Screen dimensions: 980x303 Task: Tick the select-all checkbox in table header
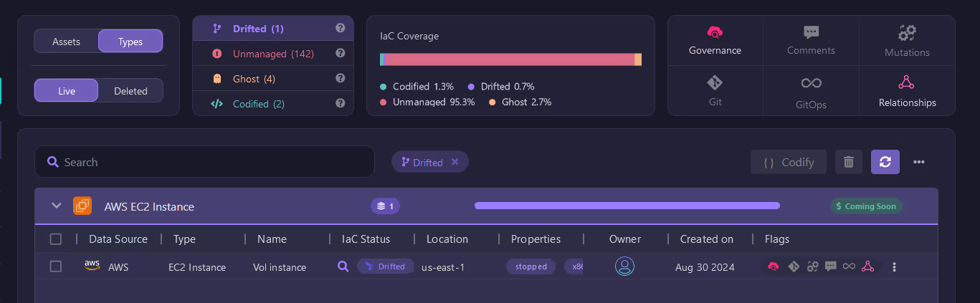(x=55, y=239)
